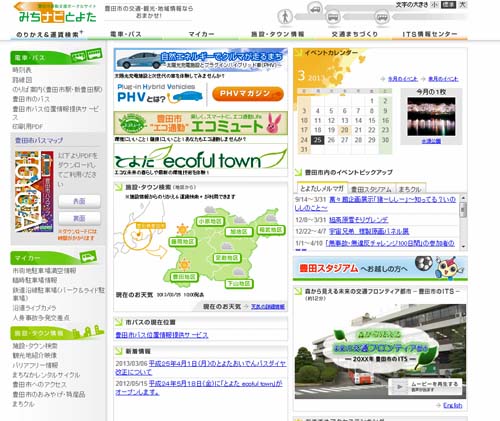Viewport: 500px width, 421px height.
Task: Open 今月のイベント link
Action: point(403,79)
